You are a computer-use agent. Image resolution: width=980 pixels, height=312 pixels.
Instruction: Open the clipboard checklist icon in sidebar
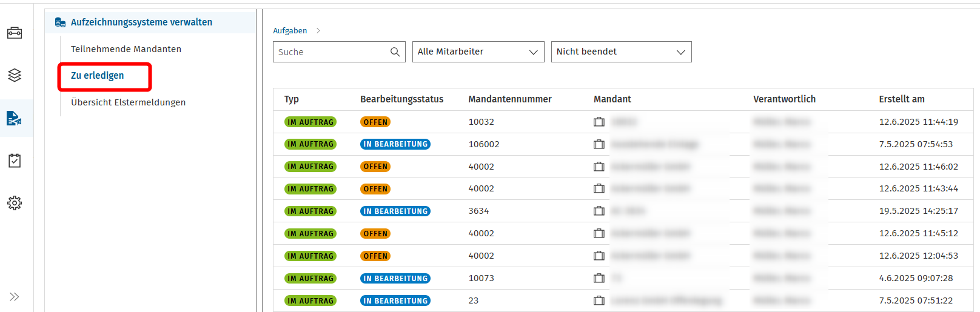pyautogui.click(x=15, y=161)
